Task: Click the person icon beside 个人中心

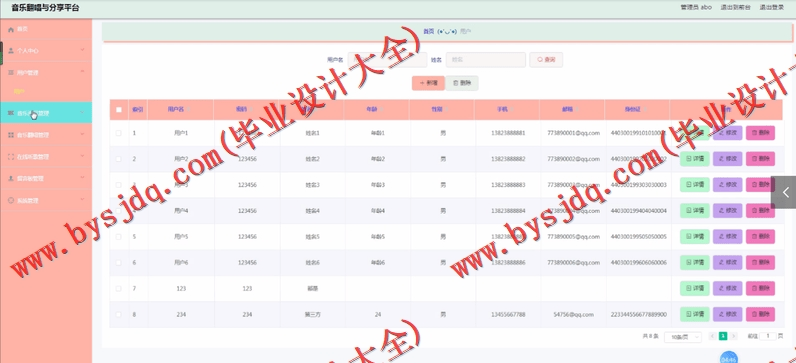Action: (x=11, y=51)
